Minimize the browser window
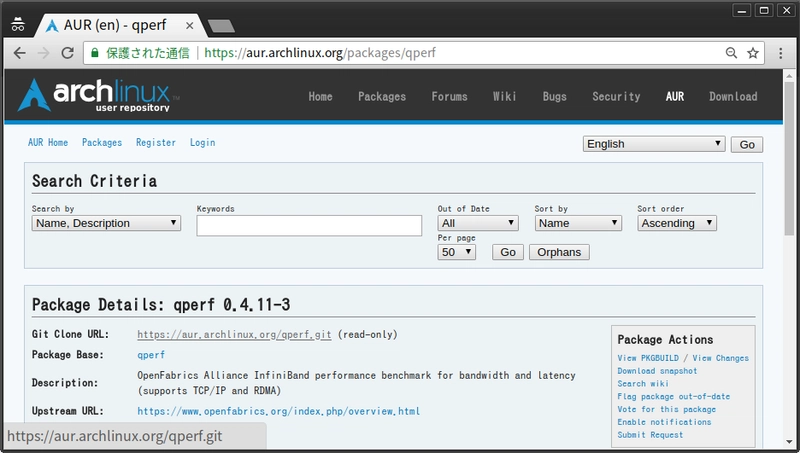This screenshot has height=453, width=800. [x=741, y=10]
